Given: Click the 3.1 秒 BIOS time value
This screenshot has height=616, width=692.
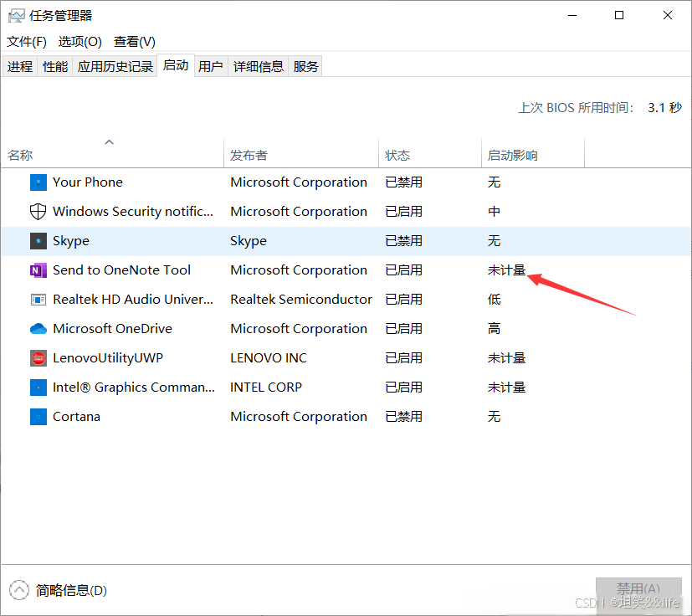Looking at the screenshot, I should pyautogui.click(x=664, y=108).
